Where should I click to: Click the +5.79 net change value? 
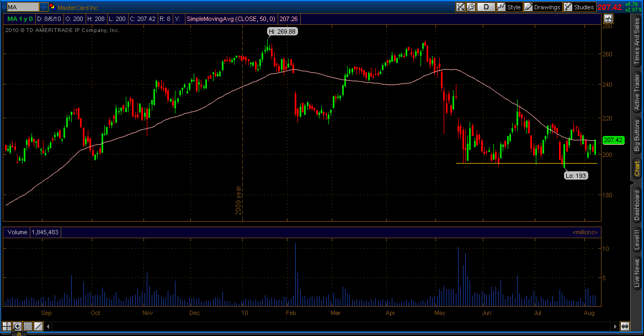631,4
